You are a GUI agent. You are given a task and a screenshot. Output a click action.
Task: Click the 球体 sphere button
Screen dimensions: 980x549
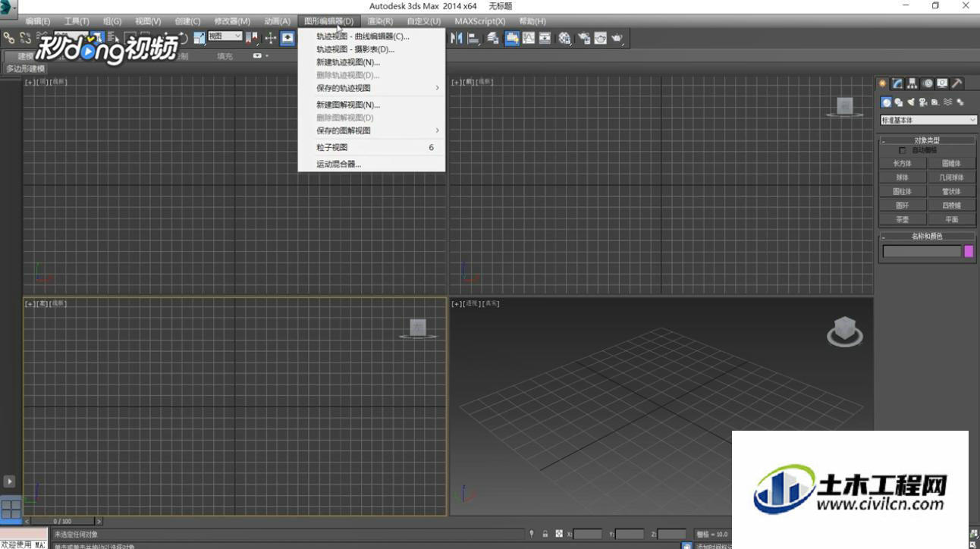pos(903,177)
